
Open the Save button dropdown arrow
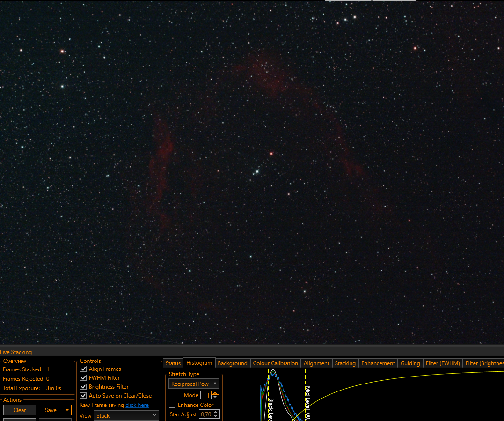point(67,410)
